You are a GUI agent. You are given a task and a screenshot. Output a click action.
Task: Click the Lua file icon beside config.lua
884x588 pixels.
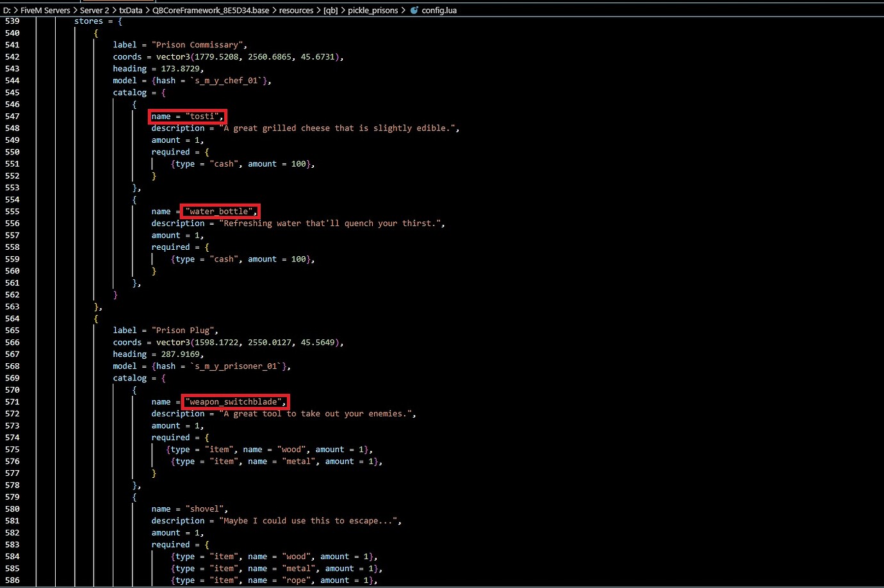click(414, 10)
